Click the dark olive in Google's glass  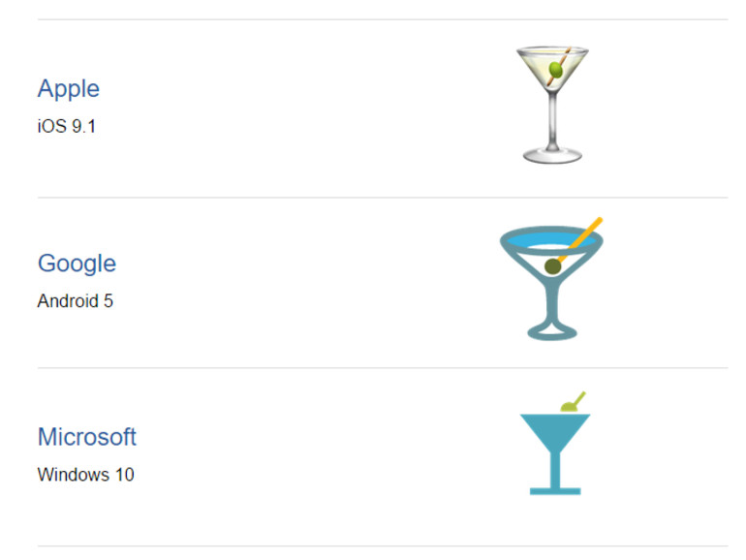point(552,266)
